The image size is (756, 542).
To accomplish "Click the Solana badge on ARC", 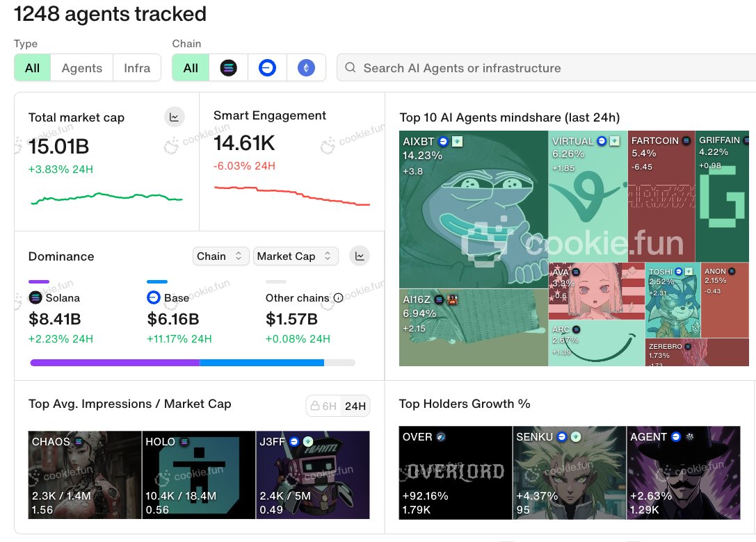I will (576, 329).
